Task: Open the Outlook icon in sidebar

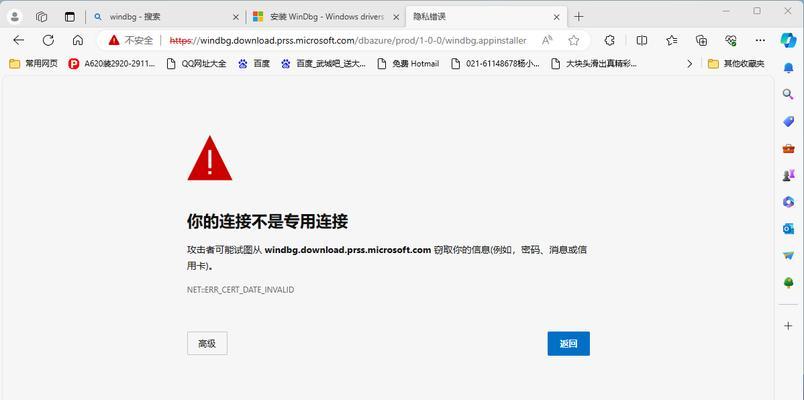Action: click(x=788, y=229)
